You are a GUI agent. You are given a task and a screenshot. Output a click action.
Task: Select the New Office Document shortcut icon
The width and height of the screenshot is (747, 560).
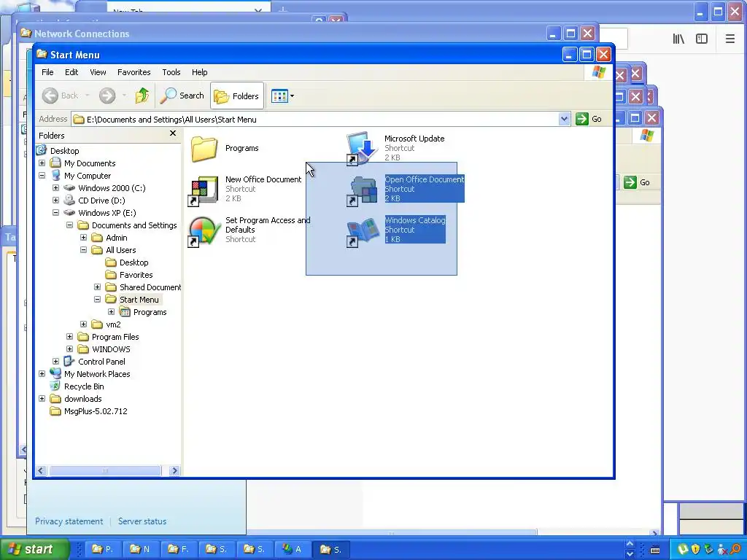203,190
